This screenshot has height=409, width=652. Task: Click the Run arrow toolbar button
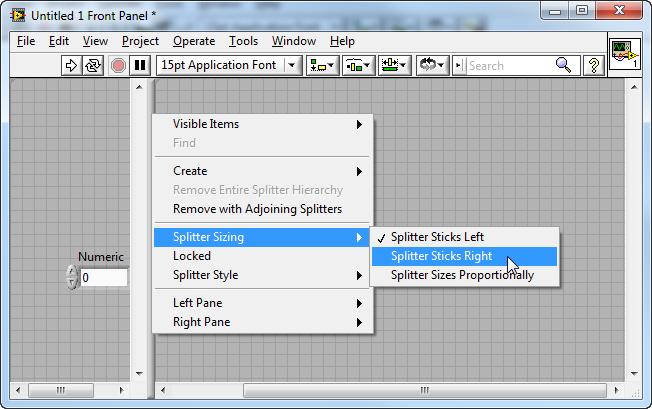[x=71, y=65]
